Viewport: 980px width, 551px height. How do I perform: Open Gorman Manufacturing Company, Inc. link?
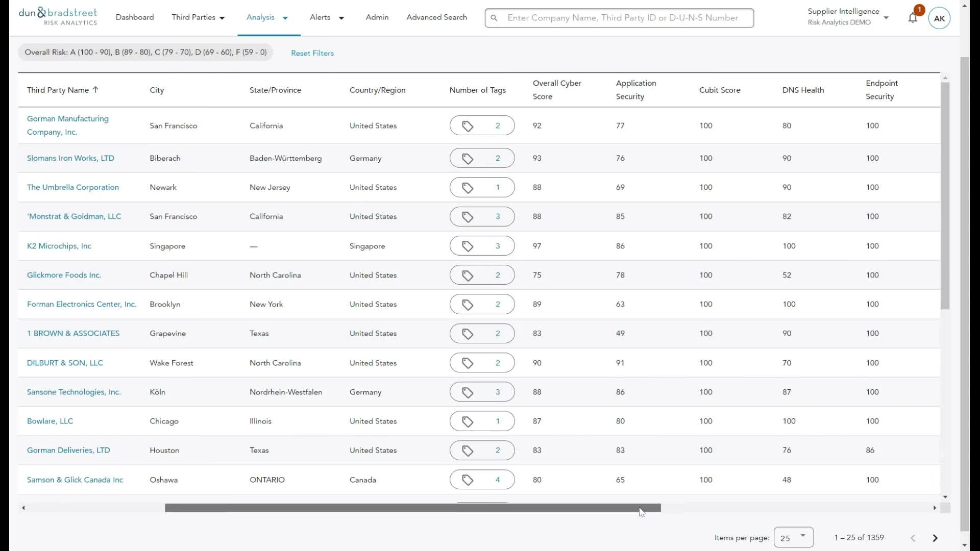(x=68, y=125)
